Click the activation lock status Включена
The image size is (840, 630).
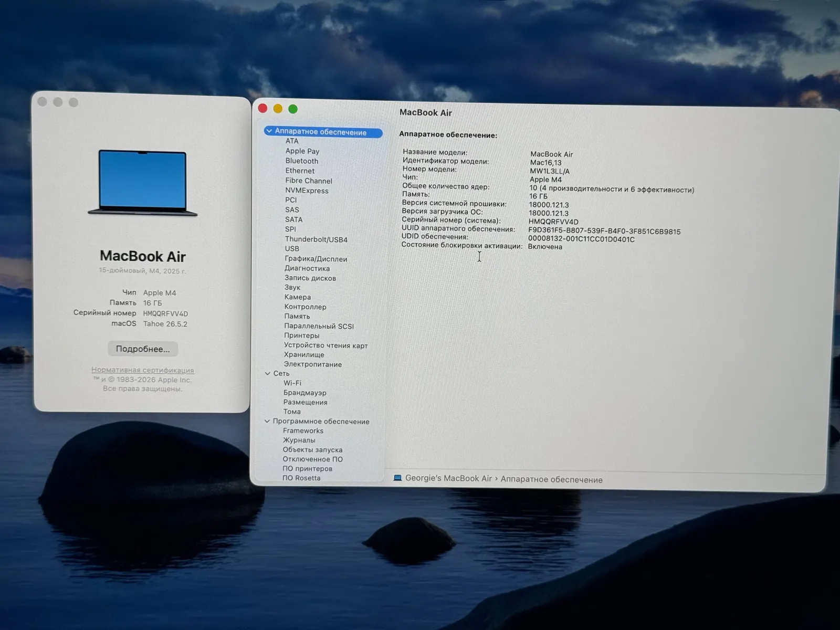tap(545, 247)
